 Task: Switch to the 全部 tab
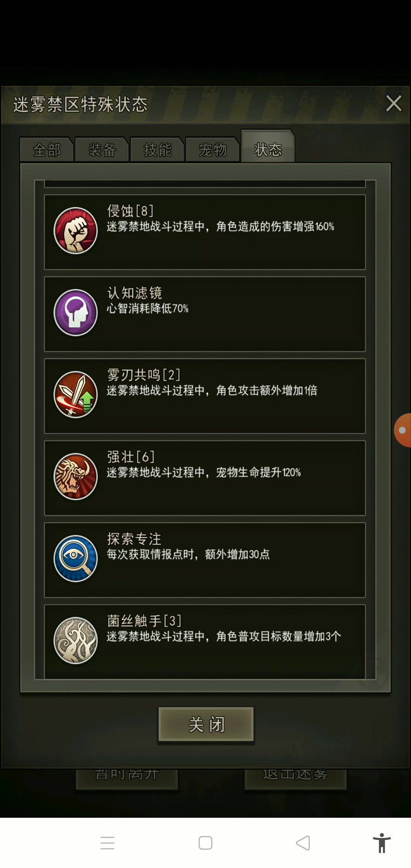(x=47, y=150)
